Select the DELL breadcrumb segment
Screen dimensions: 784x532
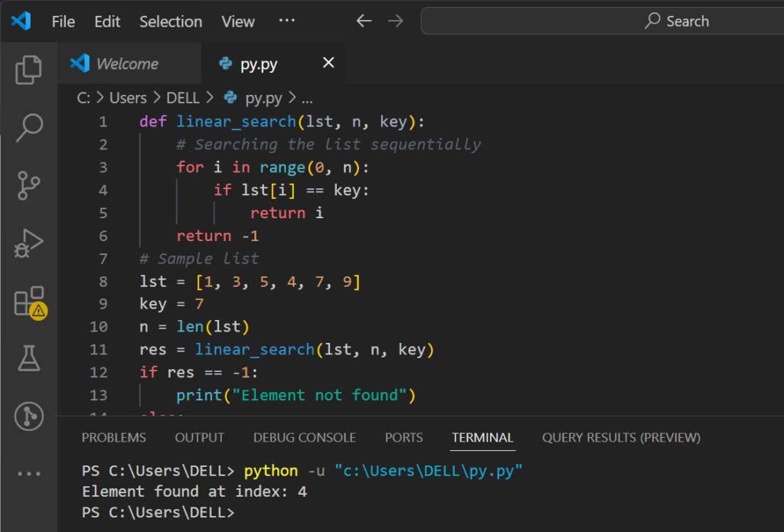183,98
